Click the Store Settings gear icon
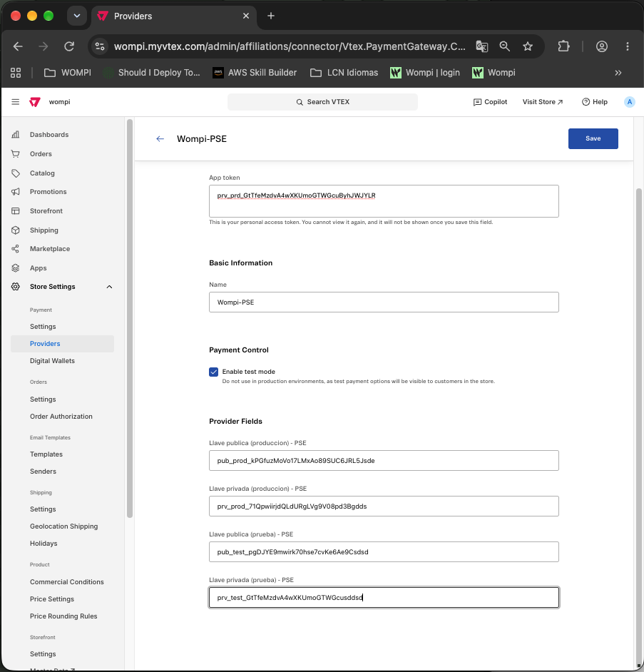Screen dimensions: 644x672 16,287
